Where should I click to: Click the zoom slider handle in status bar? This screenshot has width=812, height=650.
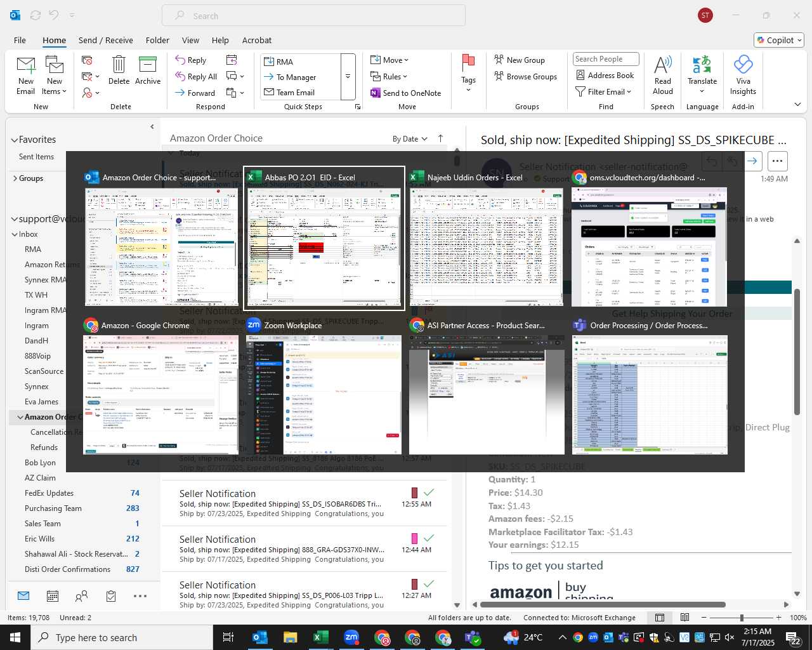742,618
